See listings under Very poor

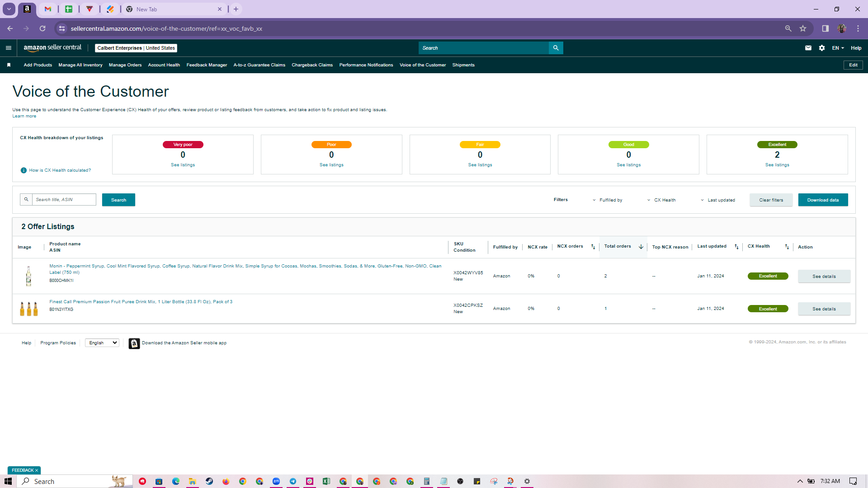click(x=183, y=165)
